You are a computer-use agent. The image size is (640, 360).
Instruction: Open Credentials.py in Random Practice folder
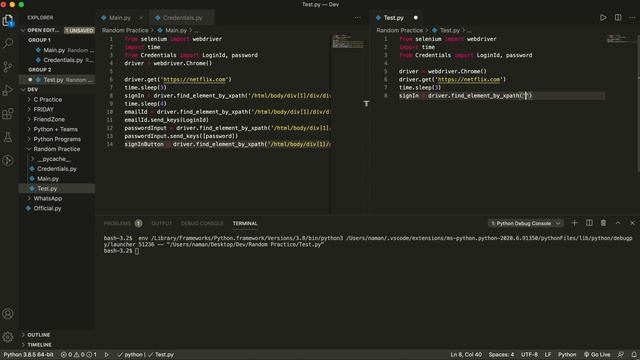57,169
